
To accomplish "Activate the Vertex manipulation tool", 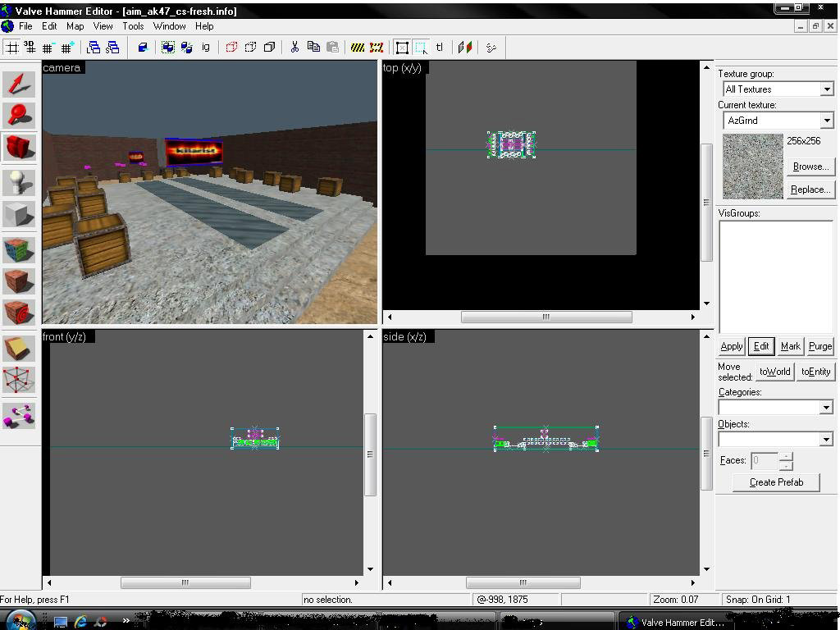I will 20,380.
